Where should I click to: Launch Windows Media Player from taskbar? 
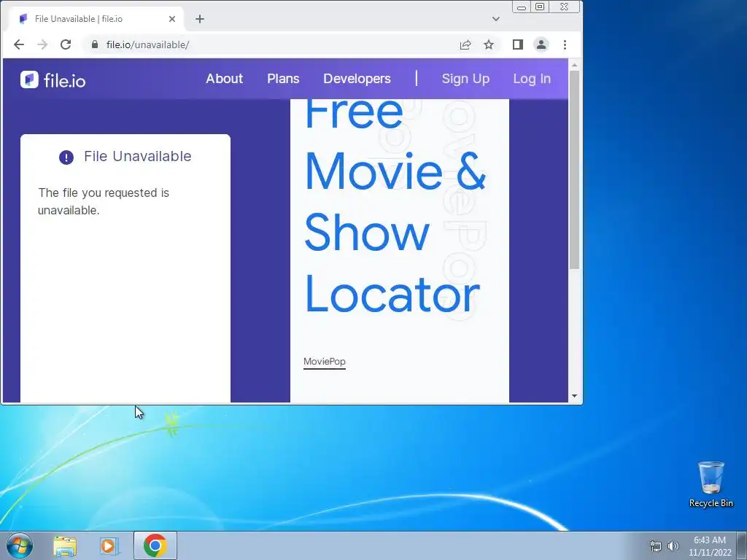[x=109, y=546]
